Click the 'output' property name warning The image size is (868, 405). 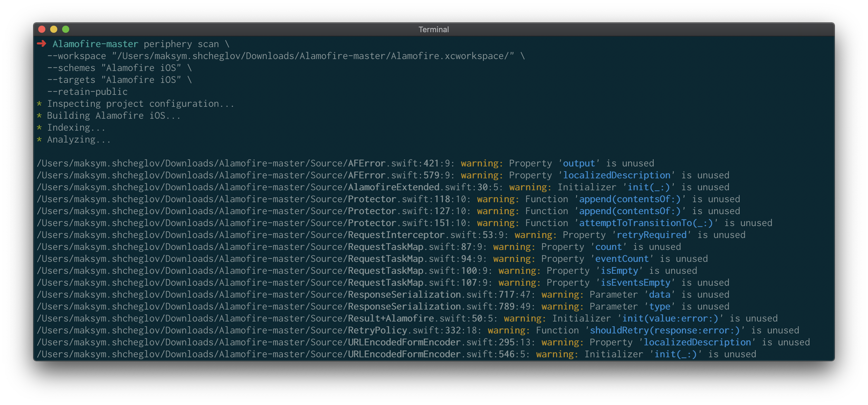(579, 163)
